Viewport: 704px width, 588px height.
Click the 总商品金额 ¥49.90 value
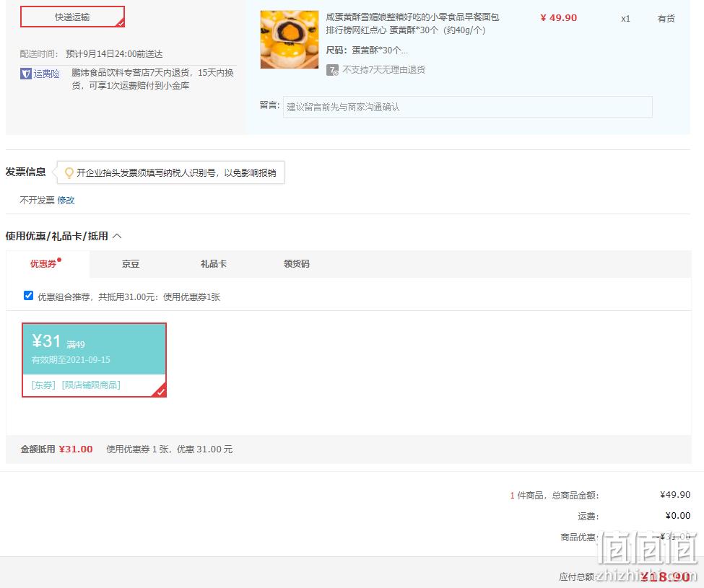(675, 495)
